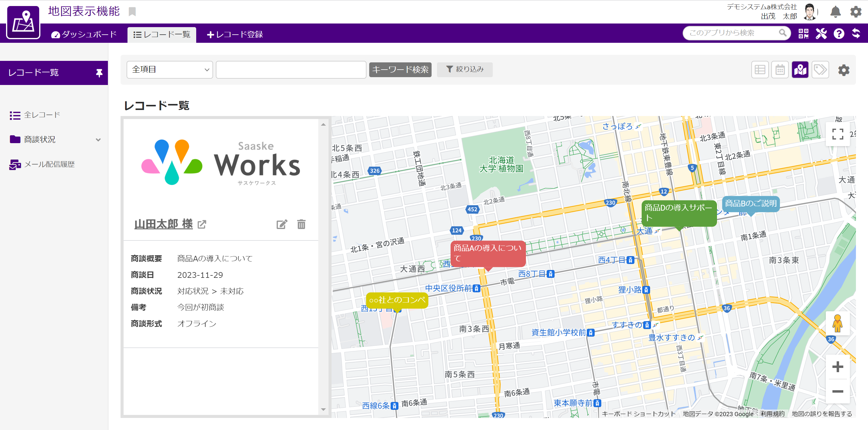Click the Street View pegman icon
The image size is (868, 430).
click(x=837, y=323)
